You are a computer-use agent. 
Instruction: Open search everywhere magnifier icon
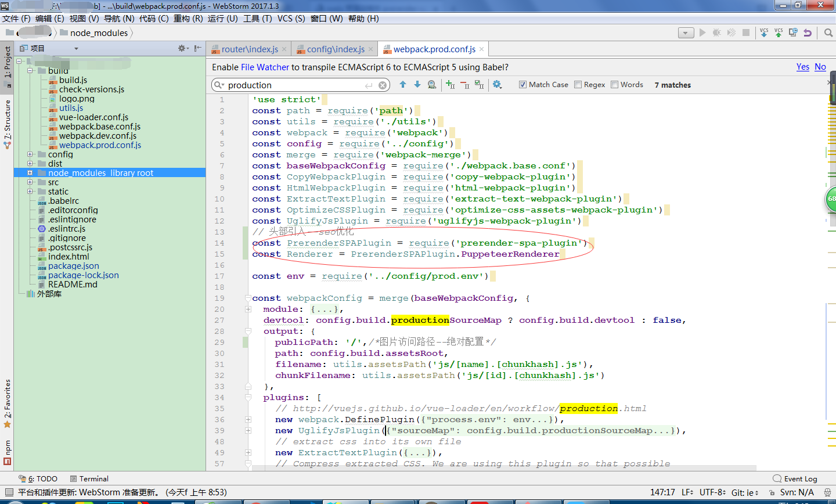(x=828, y=33)
